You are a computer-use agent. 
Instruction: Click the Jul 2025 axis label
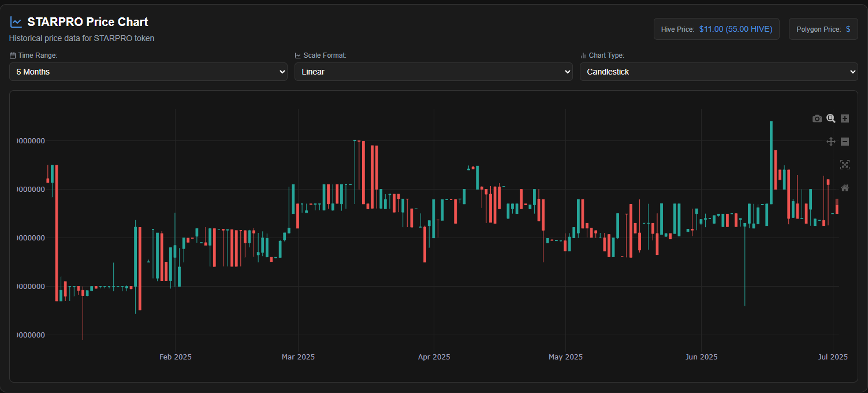click(x=833, y=357)
